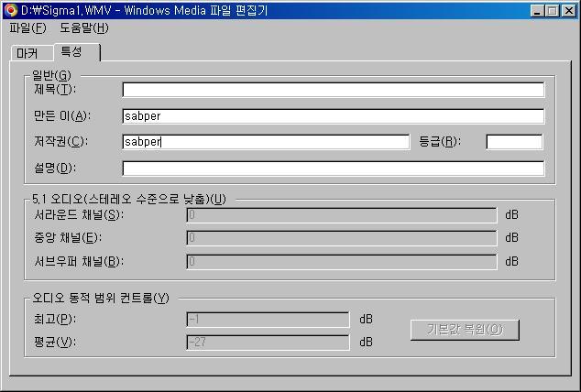Click the 제목(T): label
The image size is (581, 392).
point(55,89)
